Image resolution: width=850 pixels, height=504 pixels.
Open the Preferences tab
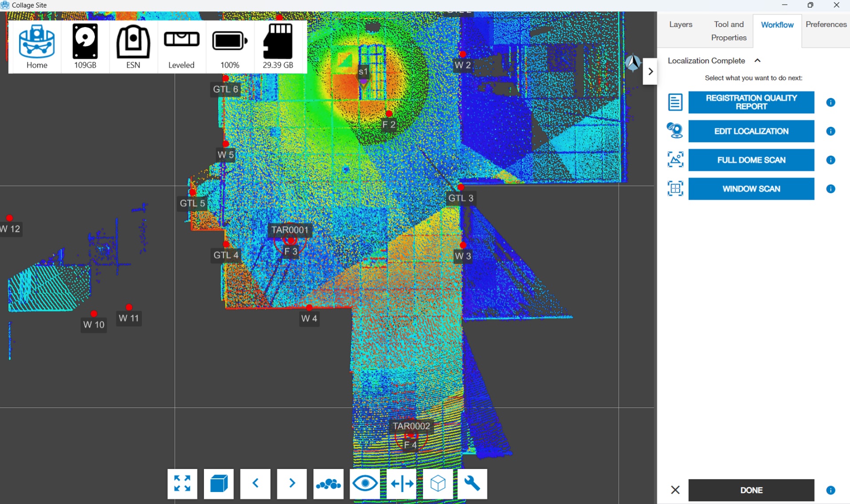[x=826, y=24]
